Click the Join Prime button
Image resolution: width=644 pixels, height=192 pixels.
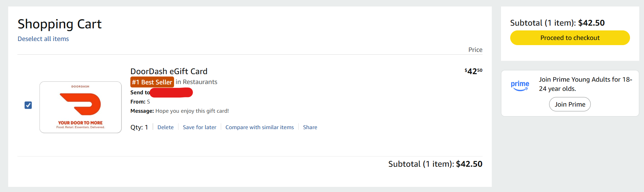[x=570, y=105]
